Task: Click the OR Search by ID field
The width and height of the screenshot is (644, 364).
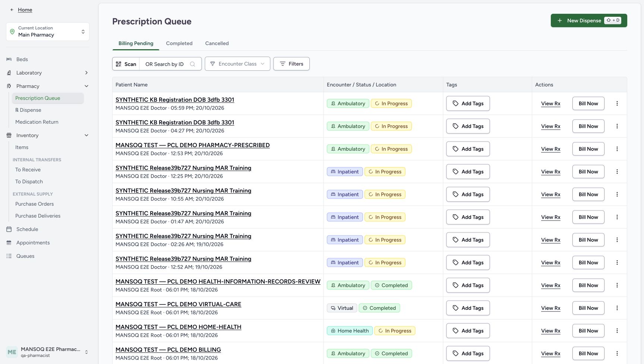Action: (x=170, y=64)
